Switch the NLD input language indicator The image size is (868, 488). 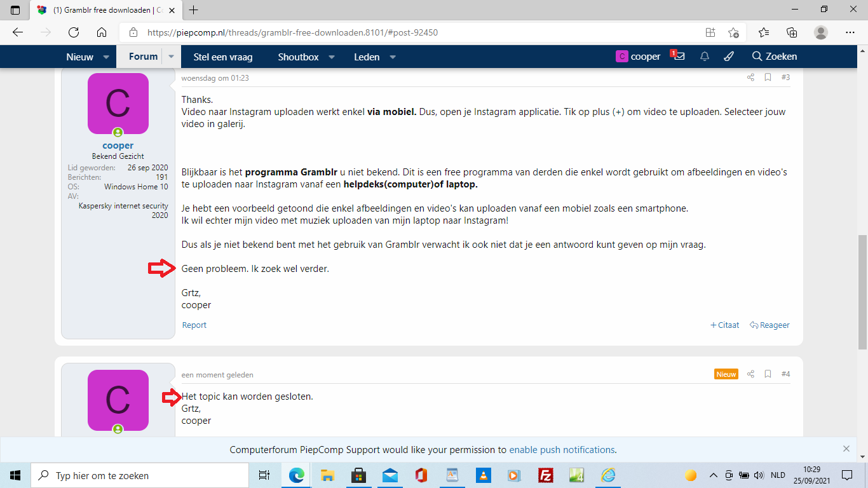(778, 475)
